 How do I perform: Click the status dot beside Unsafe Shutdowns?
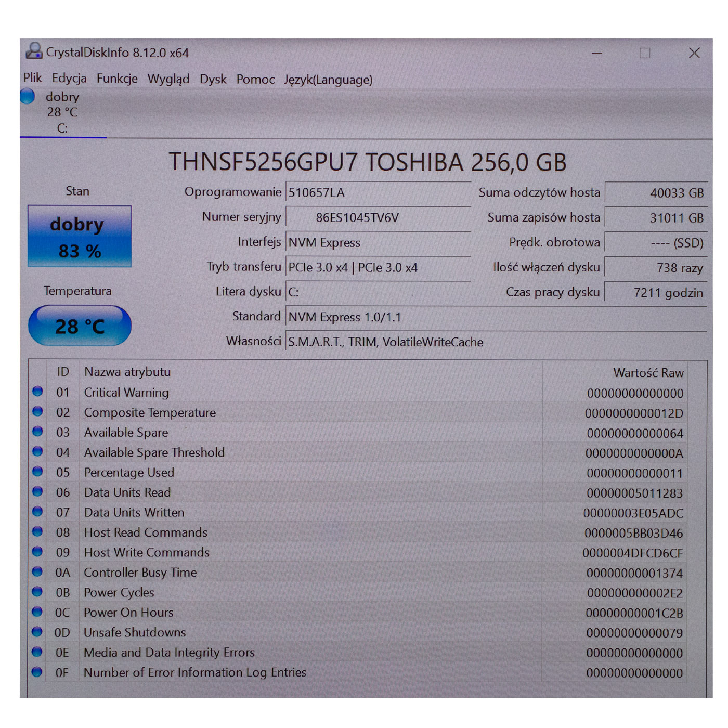click(37, 632)
